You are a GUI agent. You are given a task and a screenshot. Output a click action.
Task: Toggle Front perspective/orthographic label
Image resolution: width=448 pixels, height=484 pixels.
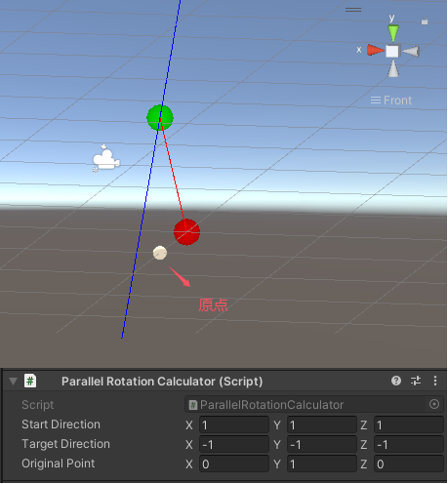(391, 101)
